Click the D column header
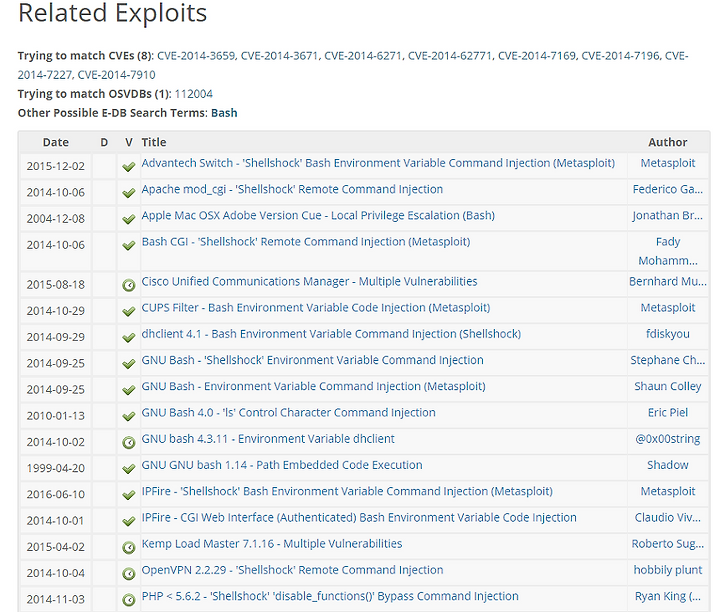720x612 pixels. 104,142
